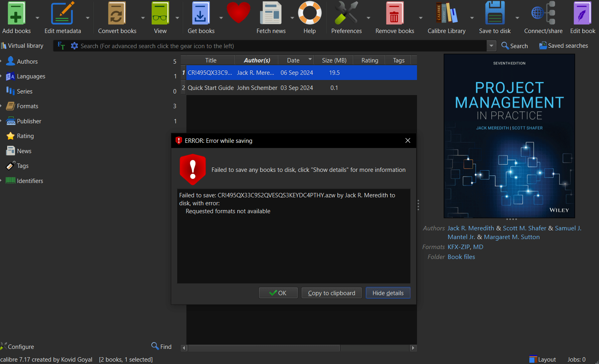
Task: Open the View book reader icon
Action: coord(160,13)
